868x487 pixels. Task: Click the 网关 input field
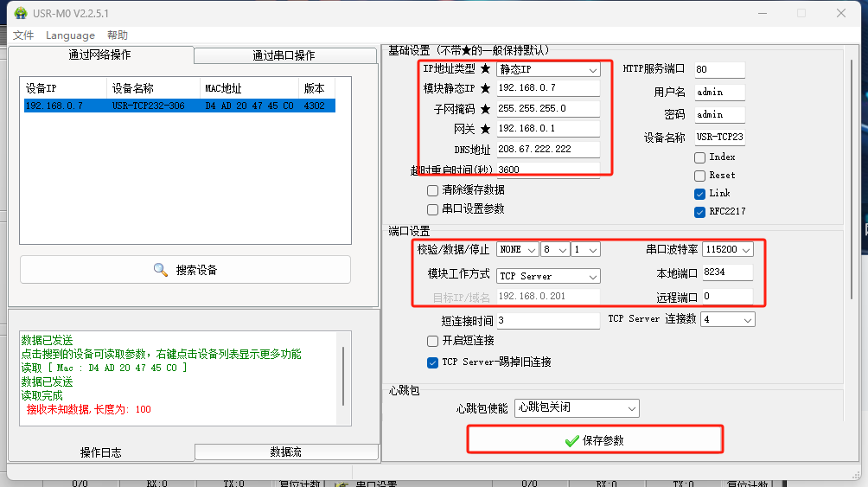(548, 129)
